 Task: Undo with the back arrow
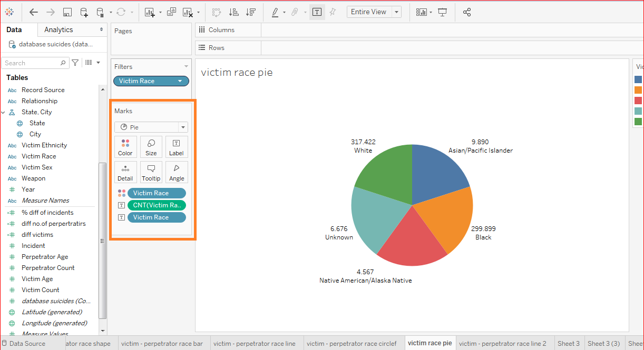coord(33,12)
